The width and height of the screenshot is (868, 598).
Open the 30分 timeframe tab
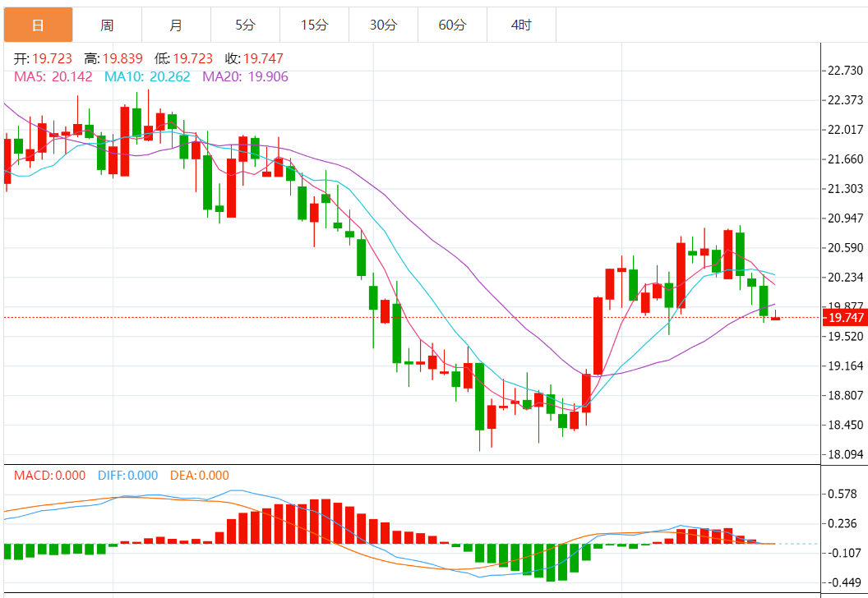384,25
